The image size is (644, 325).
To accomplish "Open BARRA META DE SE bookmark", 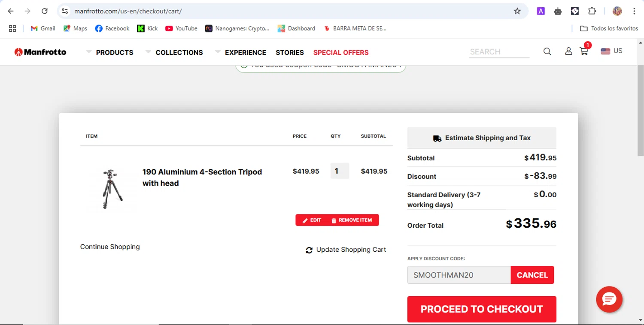I will click(x=355, y=28).
